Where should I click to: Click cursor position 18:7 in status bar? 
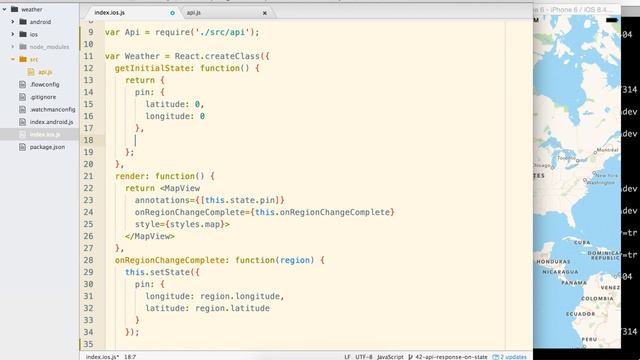pyautogui.click(x=130, y=357)
